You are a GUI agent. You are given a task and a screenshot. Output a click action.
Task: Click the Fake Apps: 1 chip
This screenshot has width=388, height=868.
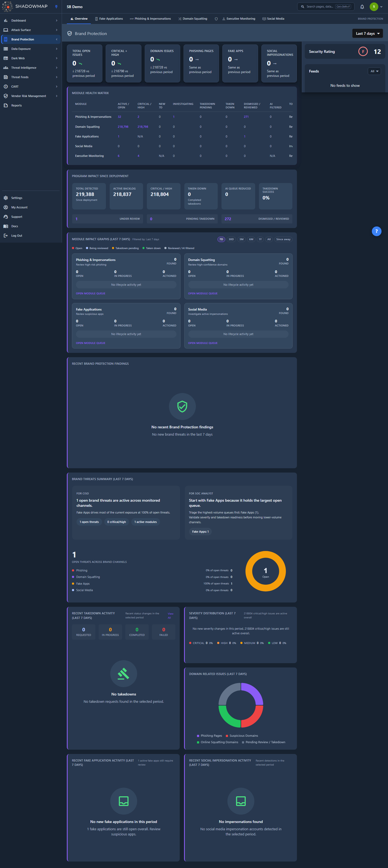pos(200,532)
